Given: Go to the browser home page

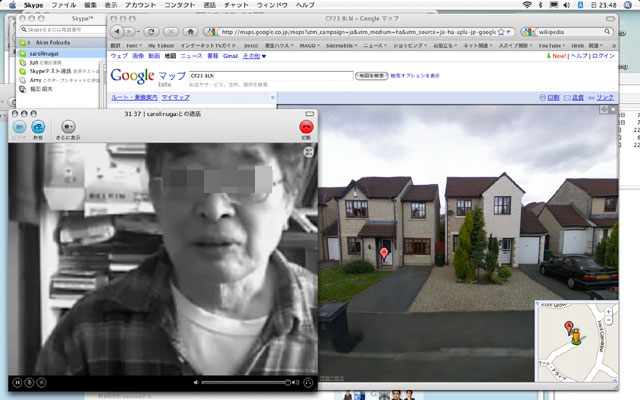Looking at the screenshot, I should click(190, 31).
